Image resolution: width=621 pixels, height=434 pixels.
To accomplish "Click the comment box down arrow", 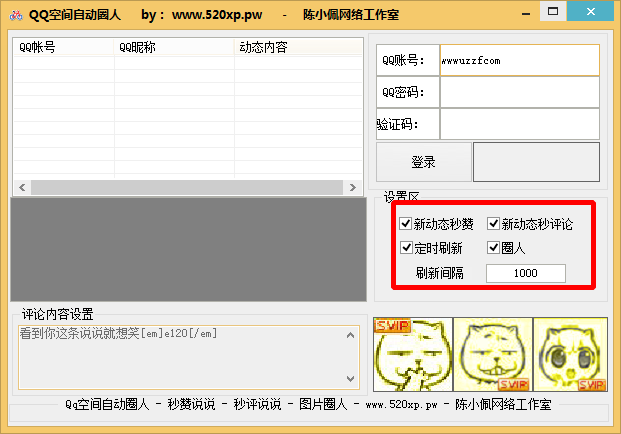I will point(350,379).
